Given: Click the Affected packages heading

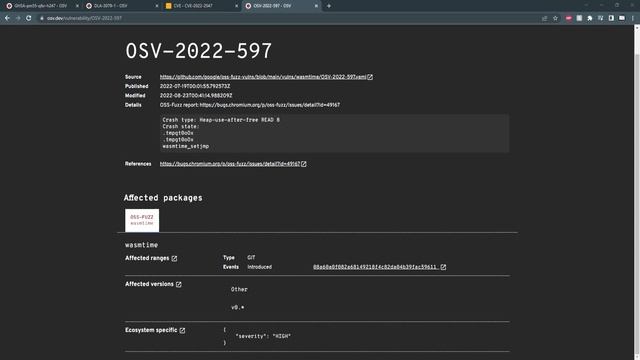Looking at the screenshot, I should 163,198.
